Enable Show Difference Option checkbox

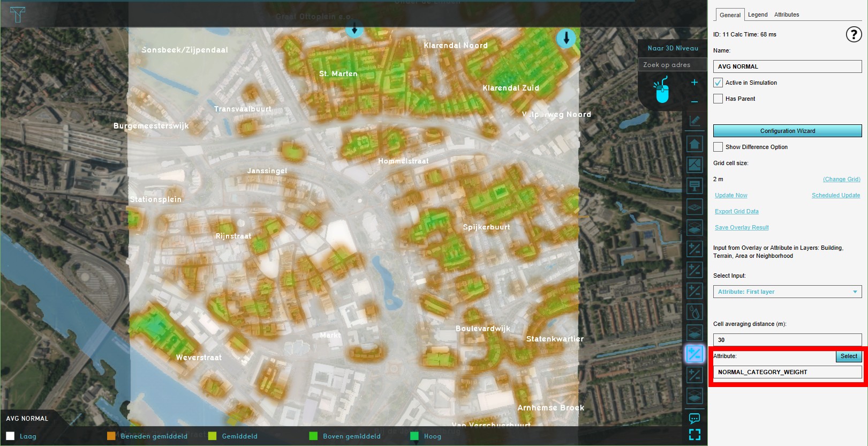718,147
